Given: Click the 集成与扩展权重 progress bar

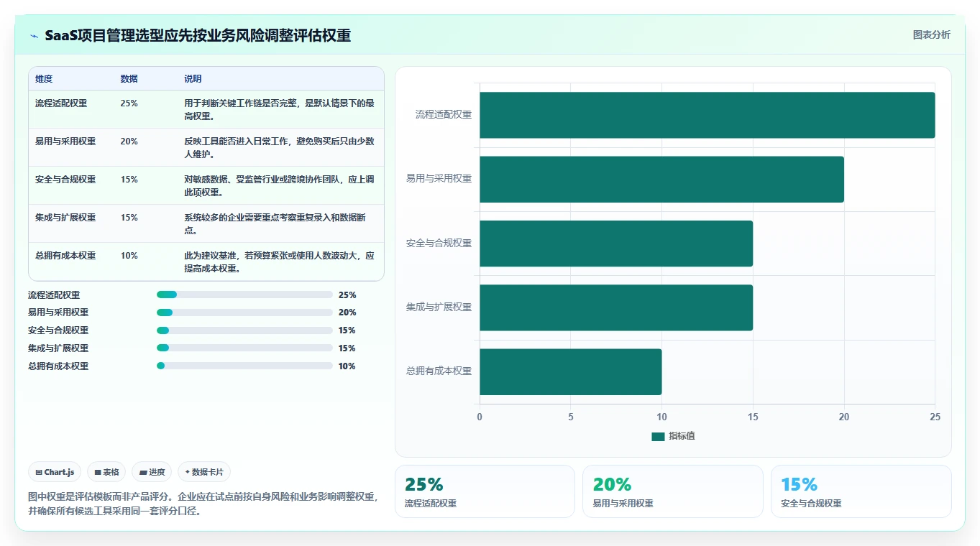Looking at the screenshot, I should [x=244, y=348].
